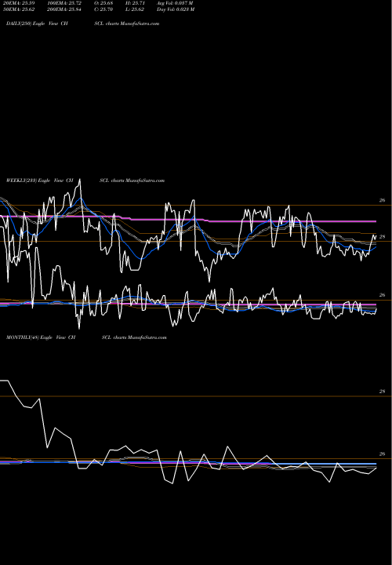The image size is (392, 565).
Task: Select the 50EMA value in header
Action: point(19,9)
